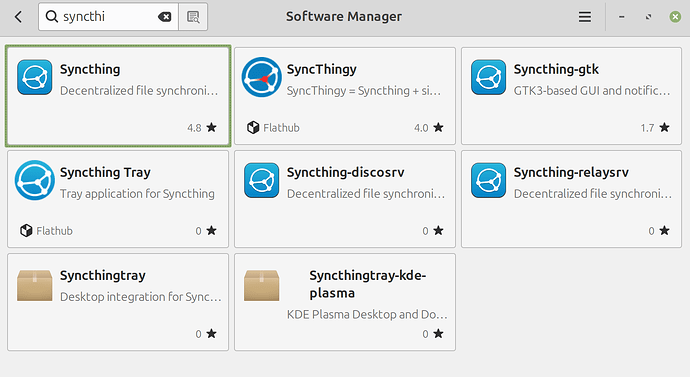This screenshot has width=690, height=377.
Task: Go back with the left arrow button
Action: click(x=18, y=17)
